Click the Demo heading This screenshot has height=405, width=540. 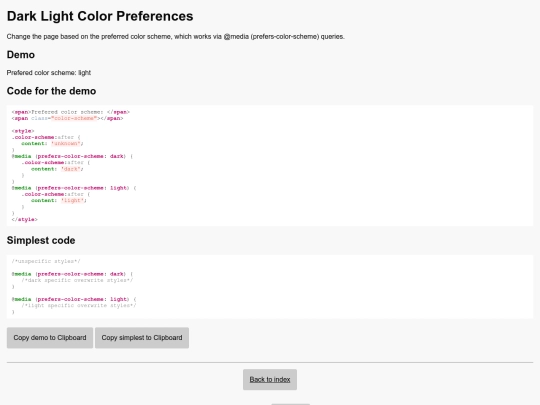pos(21,55)
